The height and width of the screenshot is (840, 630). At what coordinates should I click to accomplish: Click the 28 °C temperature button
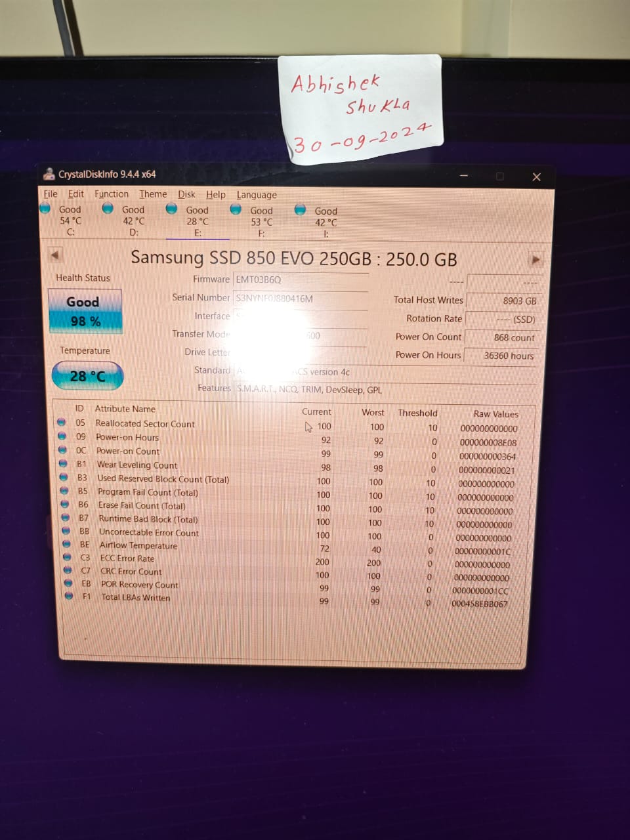coord(87,376)
